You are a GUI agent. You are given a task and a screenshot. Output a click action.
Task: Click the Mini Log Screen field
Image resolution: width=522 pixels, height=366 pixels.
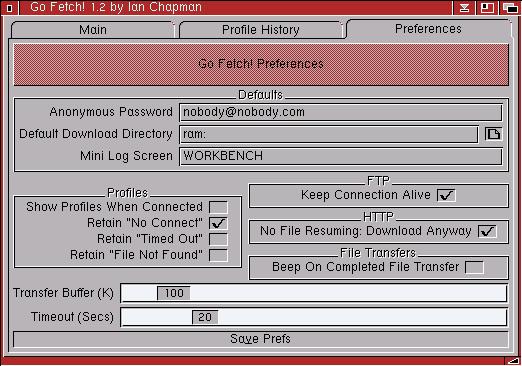[341, 156]
